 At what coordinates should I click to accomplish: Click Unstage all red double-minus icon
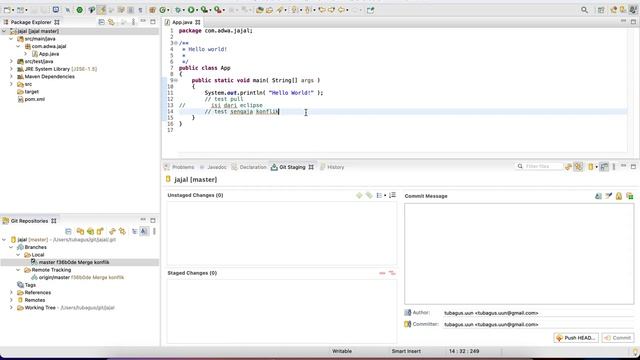point(392,273)
